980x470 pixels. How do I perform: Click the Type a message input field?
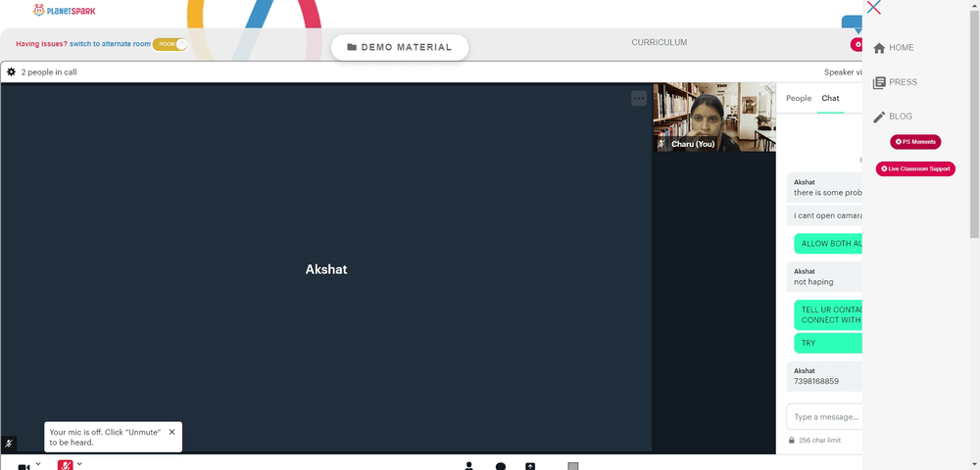click(x=824, y=416)
